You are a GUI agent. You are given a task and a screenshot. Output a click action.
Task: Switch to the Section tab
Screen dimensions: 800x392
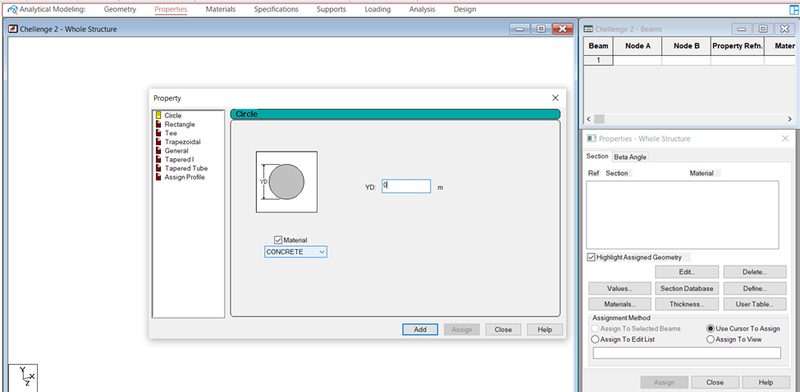[x=597, y=156]
